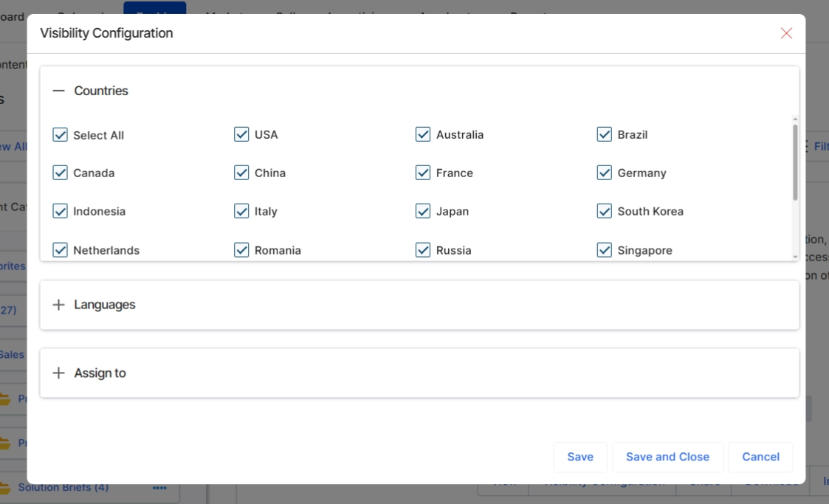The image size is (829, 504).
Task: Click the Save button
Action: [x=580, y=457]
